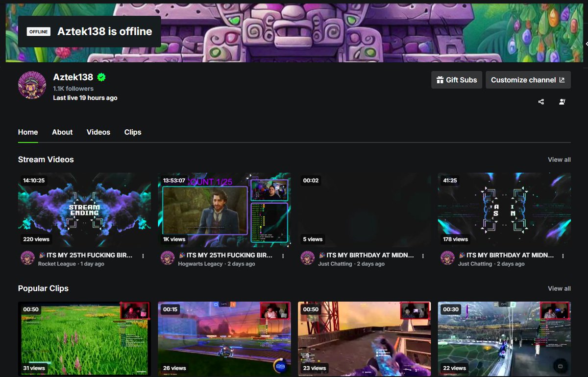Play the 14:10:25 Stream Ending video
Viewport: 588px width, 377px height.
[x=84, y=210]
